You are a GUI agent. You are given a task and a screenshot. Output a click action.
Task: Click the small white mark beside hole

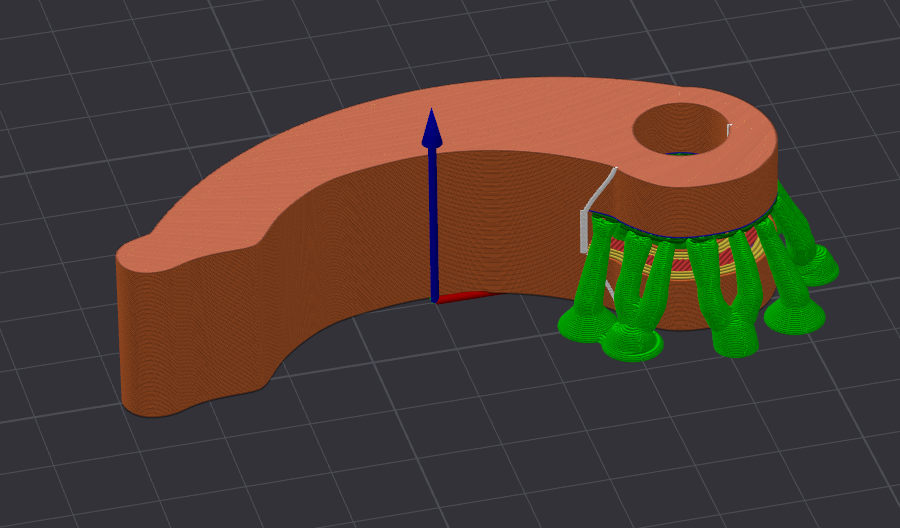click(729, 130)
